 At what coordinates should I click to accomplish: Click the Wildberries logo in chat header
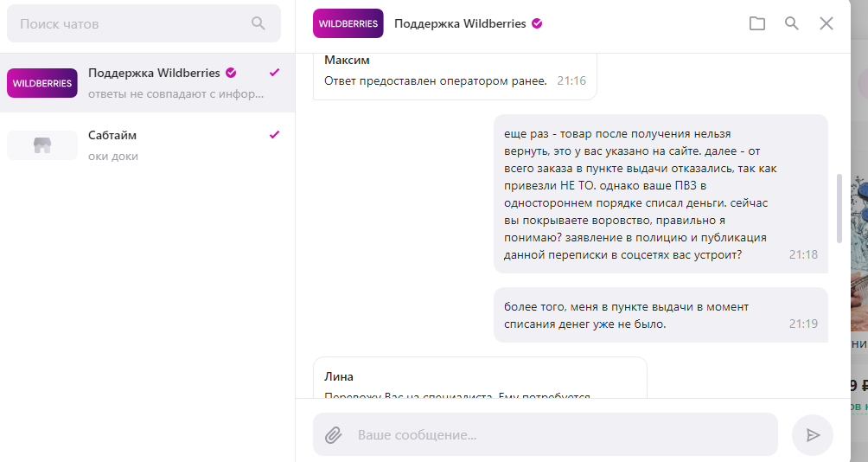348,23
